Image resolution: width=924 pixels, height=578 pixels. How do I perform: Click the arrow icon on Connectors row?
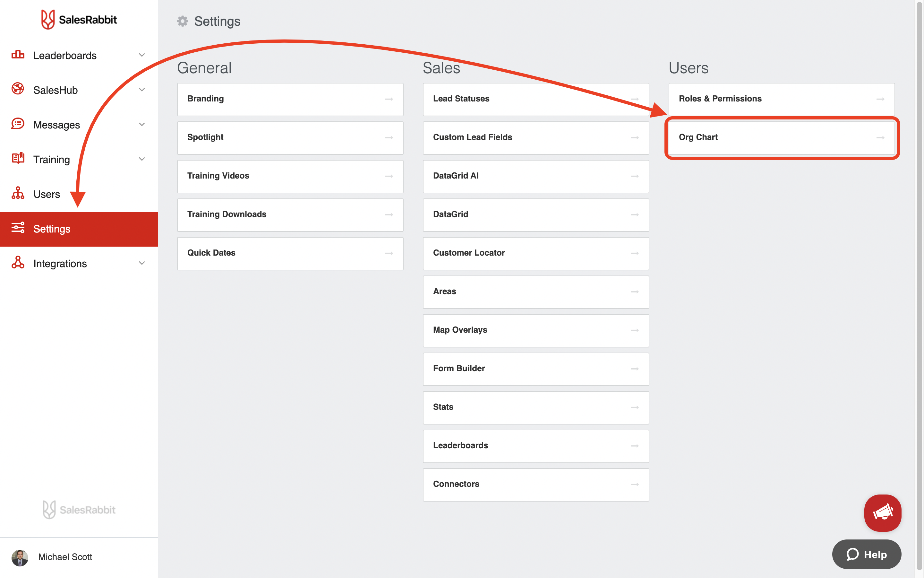[635, 485]
